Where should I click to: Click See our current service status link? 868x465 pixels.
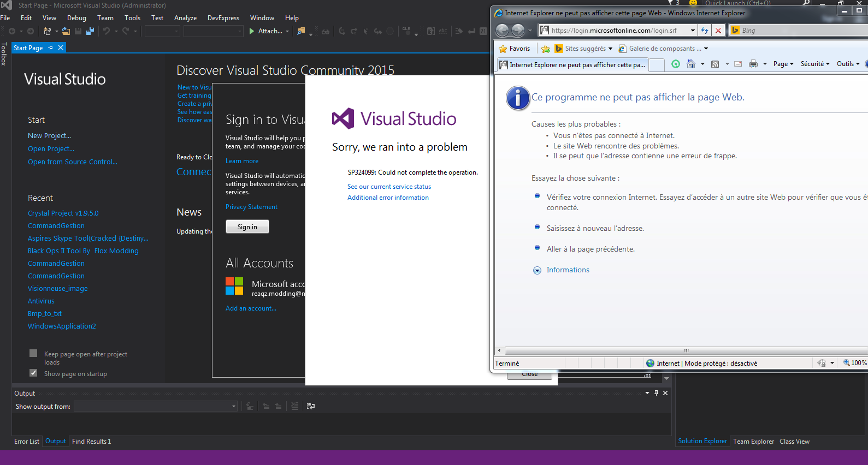(389, 187)
